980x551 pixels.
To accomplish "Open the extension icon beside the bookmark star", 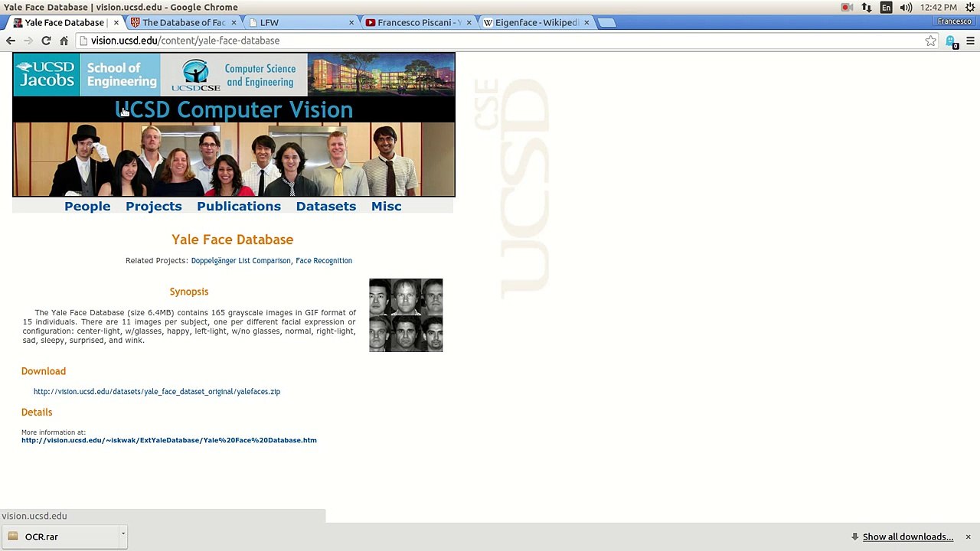I will 951,41.
